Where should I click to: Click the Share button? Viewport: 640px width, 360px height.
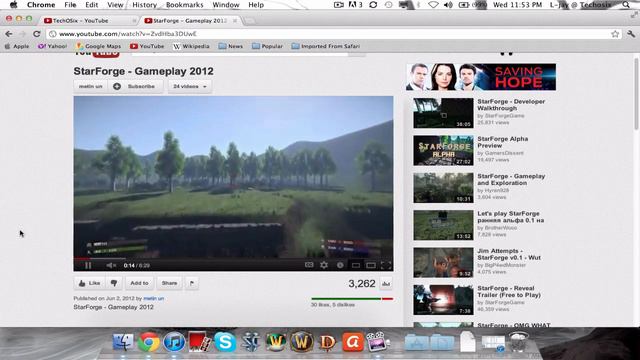tap(169, 283)
